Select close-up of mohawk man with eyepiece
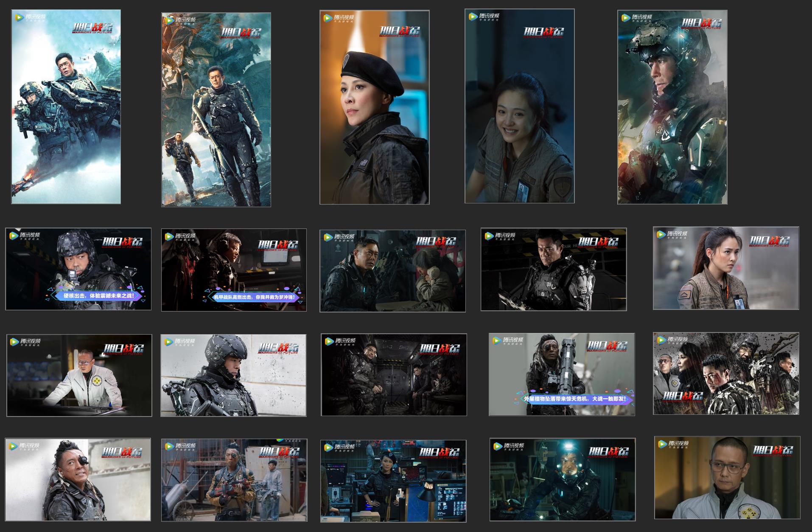The image size is (812, 532). coord(78,480)
